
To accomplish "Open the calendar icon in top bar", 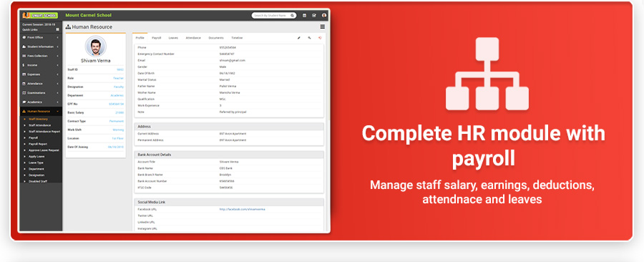I will (x=304, y=16).
